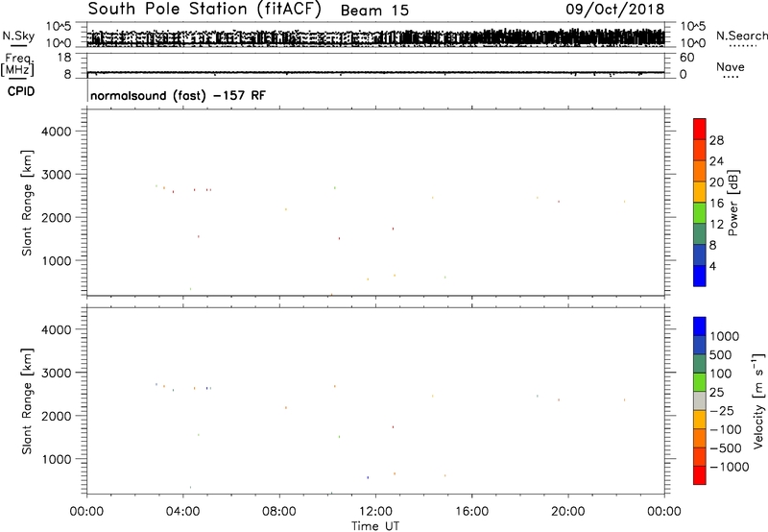Click the '28' value on Power colorbar

tap(716, 140)
